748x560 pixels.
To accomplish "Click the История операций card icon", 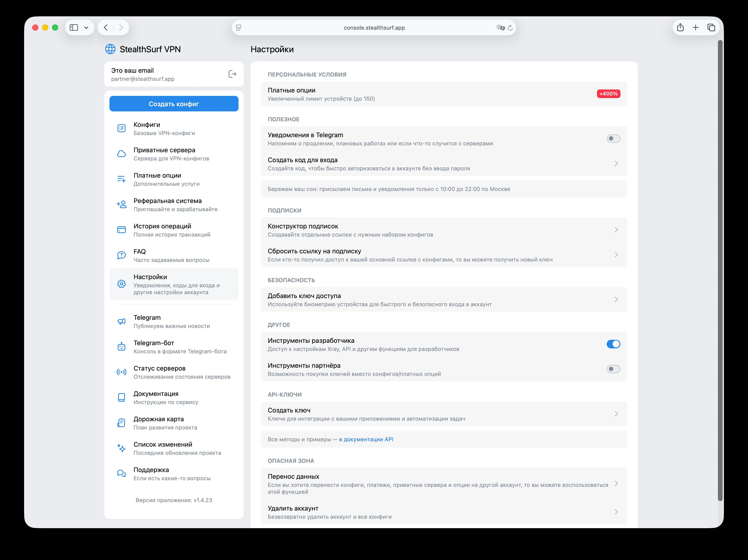I will [121, 230].
